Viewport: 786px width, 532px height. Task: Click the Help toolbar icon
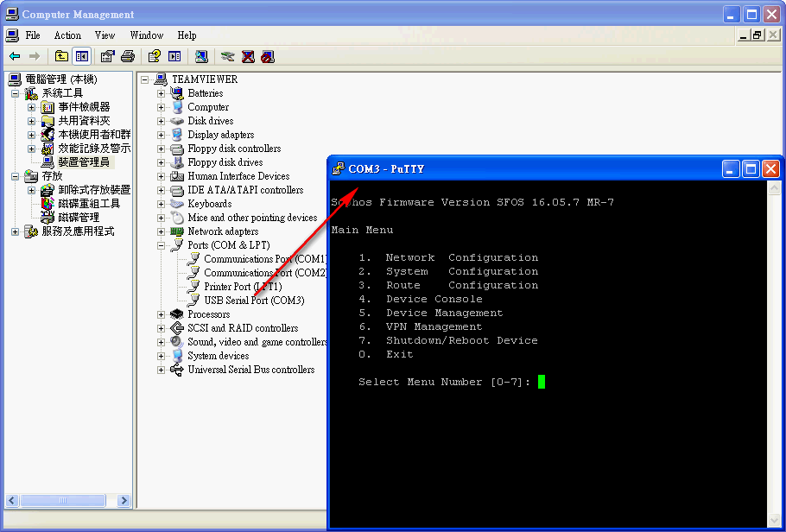point(155,57)
